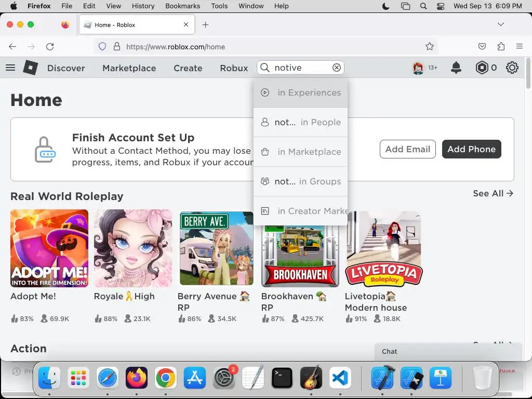532x399 pixels.
Task: Search notive in Marketplace
Action: 301,152
